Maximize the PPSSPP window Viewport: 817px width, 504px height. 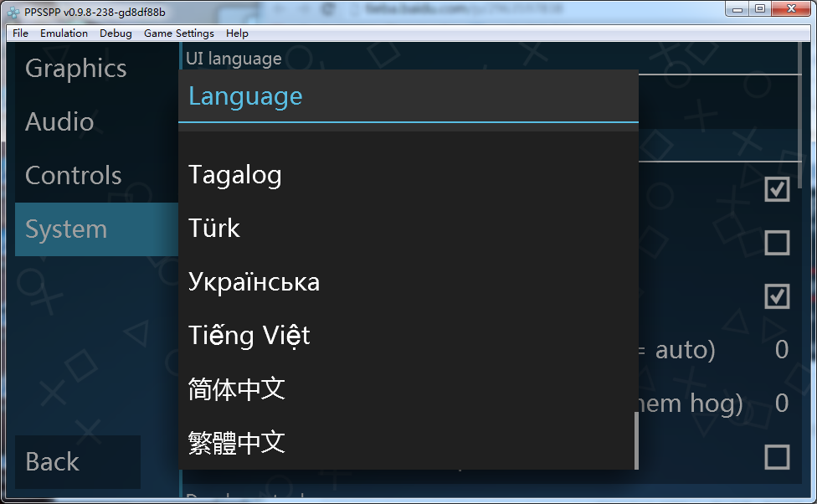(760, 9)
